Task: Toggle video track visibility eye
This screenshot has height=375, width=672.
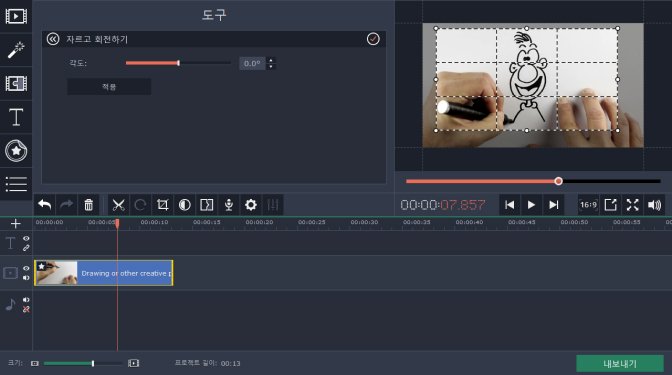Action: click(26, 268)
